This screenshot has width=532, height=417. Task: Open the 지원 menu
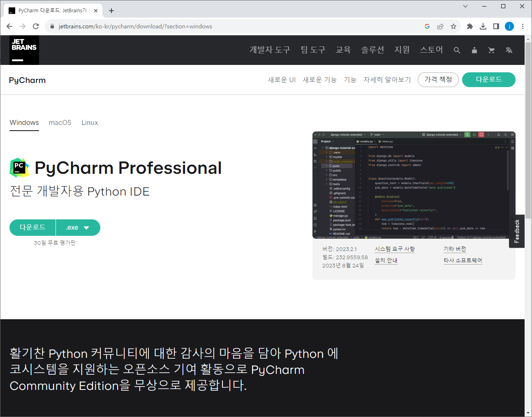(x=402, y=50)
